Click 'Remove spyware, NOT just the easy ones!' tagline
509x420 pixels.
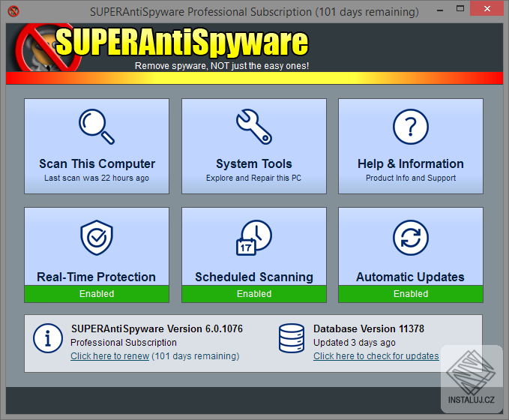click(x=222, y=66)
